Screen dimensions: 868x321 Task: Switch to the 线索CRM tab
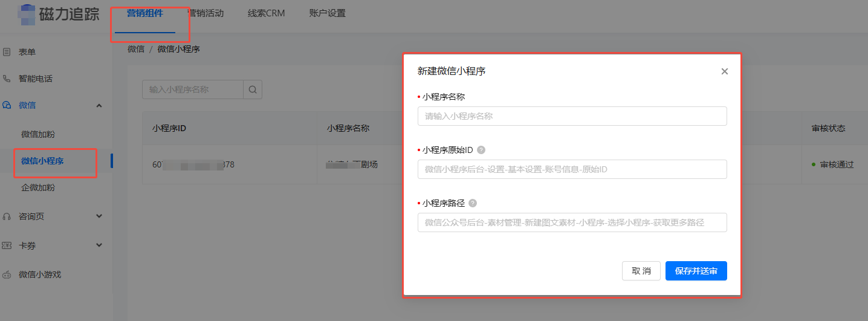click(x=267, y=13)
